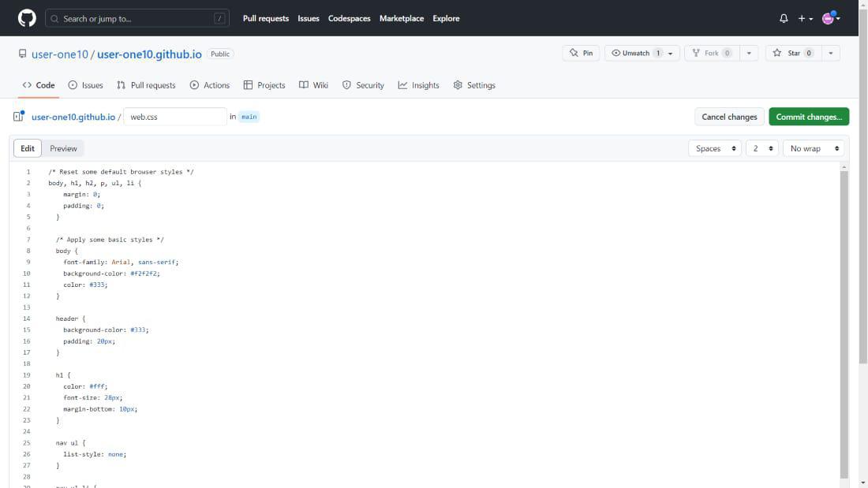Open the create new plus icon
The height and width of the screenshot is (488, 868).
(802, 17)
